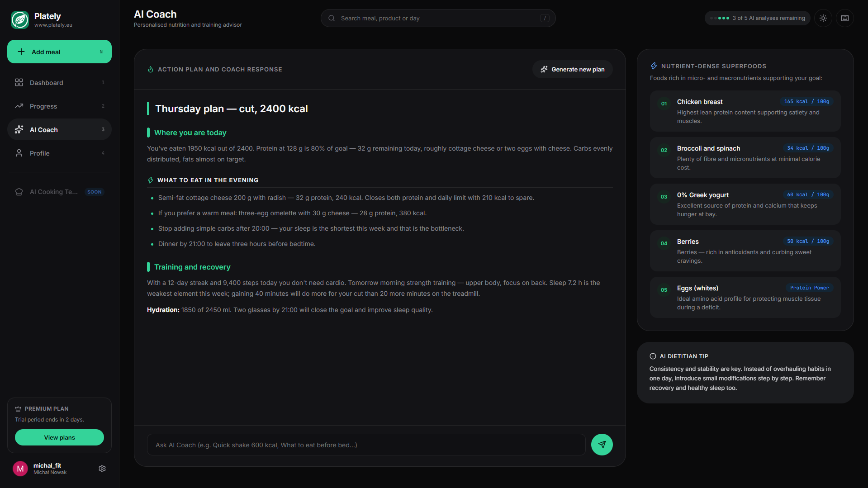Click the Hydration label
Screen dimensions: 868x488
pyautogui.click(x=163, y=310)
